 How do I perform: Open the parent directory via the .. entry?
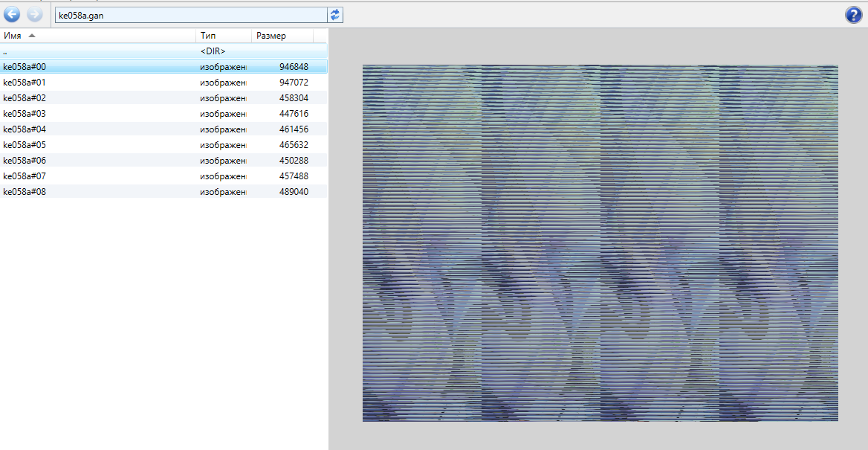tap(74, 51)
